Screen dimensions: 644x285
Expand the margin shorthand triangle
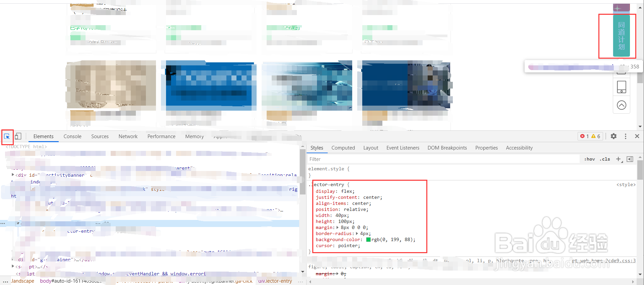(x=337, y=227)
